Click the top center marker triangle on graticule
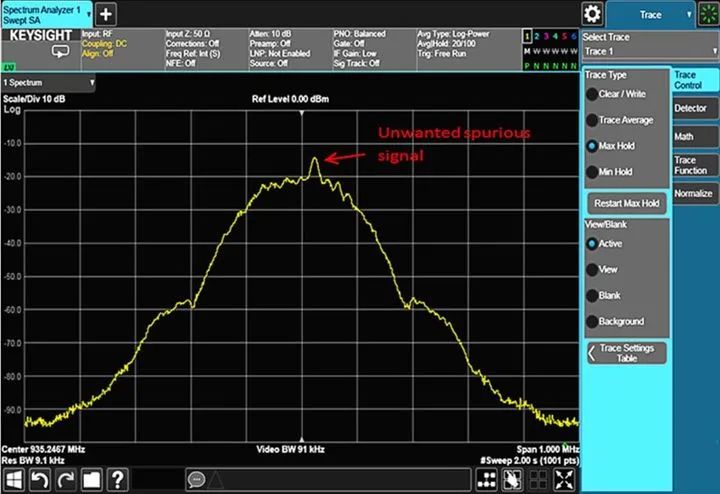 pyautogui.click(x=302, y=113)
